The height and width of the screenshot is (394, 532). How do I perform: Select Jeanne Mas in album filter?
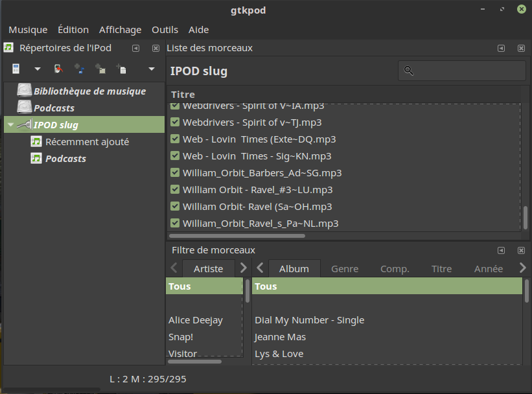280,337
